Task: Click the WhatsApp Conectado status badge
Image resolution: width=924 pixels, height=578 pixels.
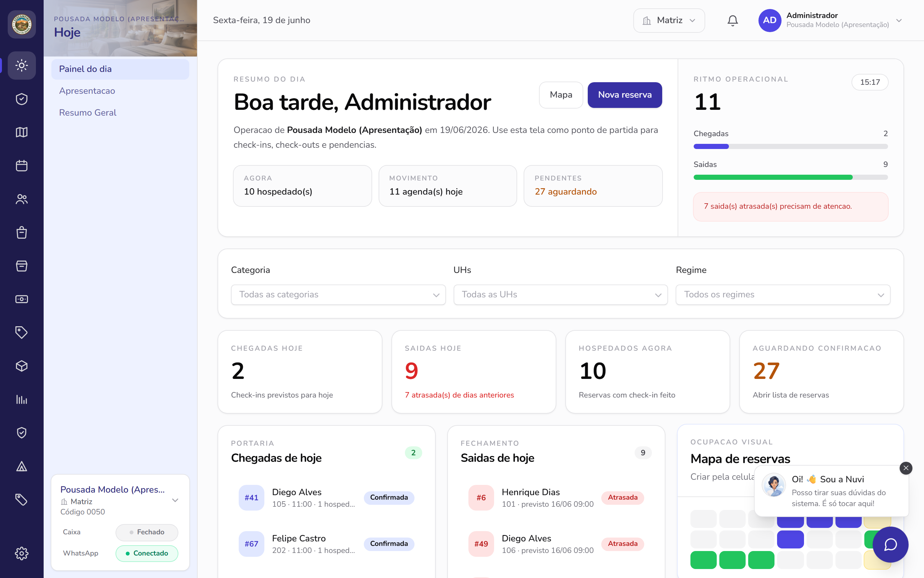Action: pyautogui.click(x=147, y=553)
